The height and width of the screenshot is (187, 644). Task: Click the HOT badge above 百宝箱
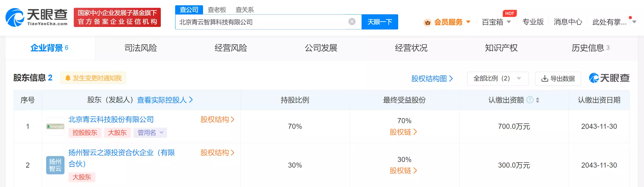coord(509,13)
